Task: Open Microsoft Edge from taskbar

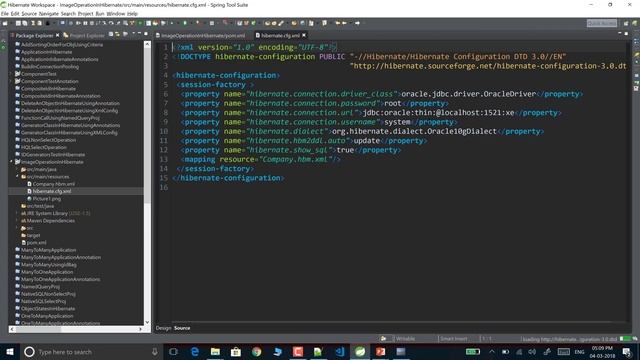Action: point(195,352)
